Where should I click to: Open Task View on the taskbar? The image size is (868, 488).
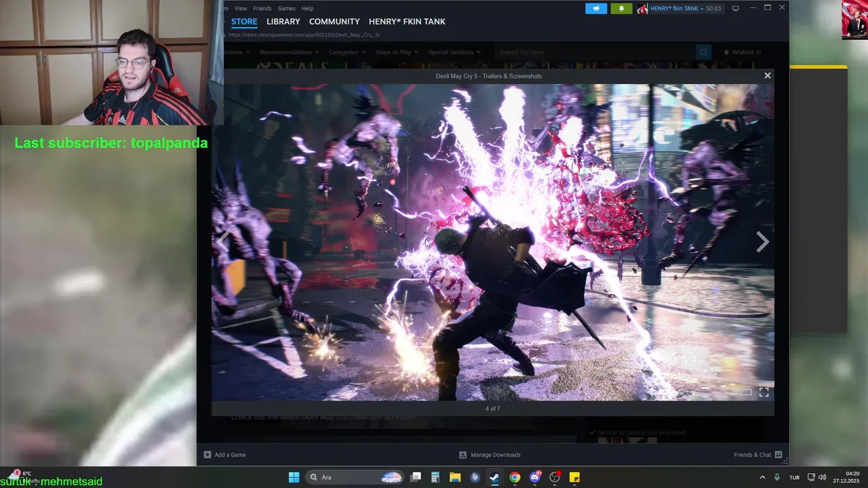tap(416, 477)
